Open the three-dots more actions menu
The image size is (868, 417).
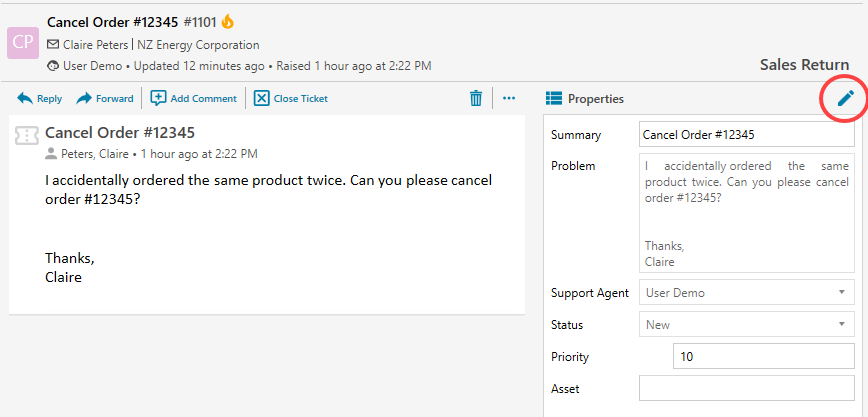tap(509, 98)
